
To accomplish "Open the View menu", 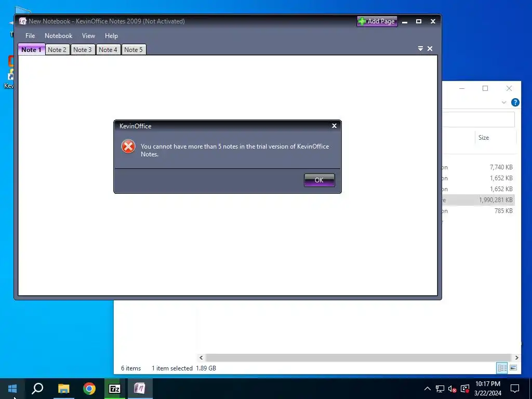I will tap(88, 36).
